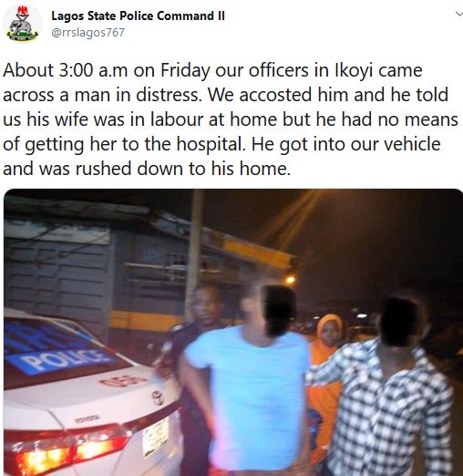463x476 pixels.
Task: Click the blue POLICE sign on the car
Action: coord(59,359)
